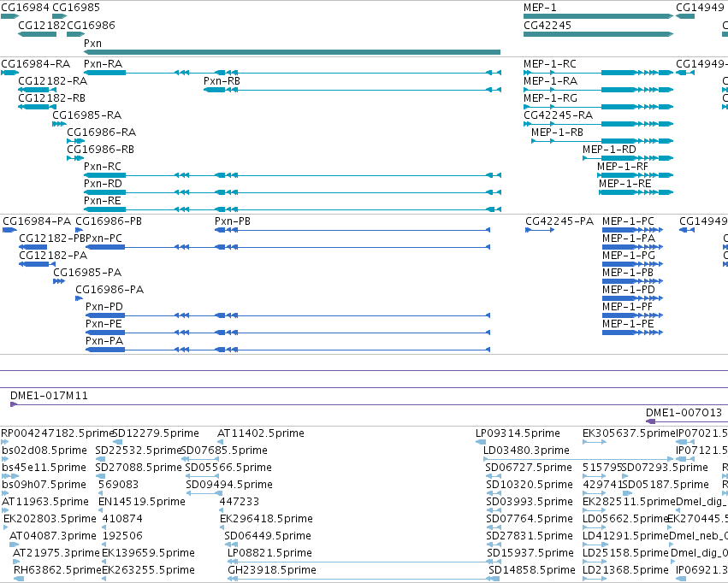
Task: Click EST label 192506
Action: pyautogui.click(x=122, y=536)
